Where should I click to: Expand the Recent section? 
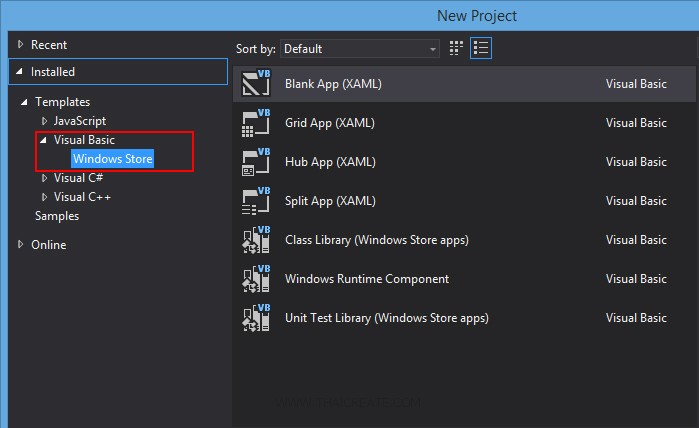coord(21,45)
